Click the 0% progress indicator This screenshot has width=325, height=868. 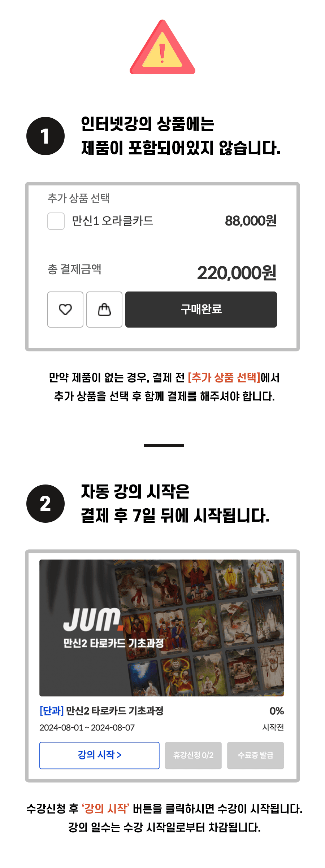click(277, 711)
